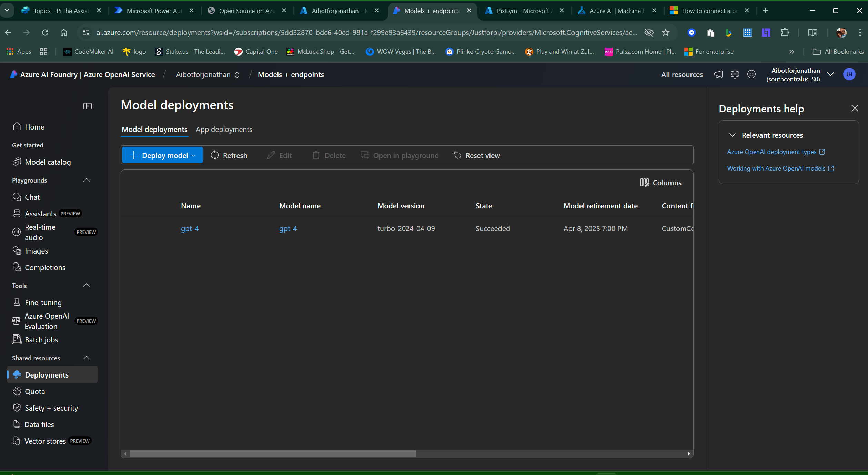The width and height of the screenshot is (868, 475).
Task: Switch to the App deployments tab
Action: tap(224, 129)
